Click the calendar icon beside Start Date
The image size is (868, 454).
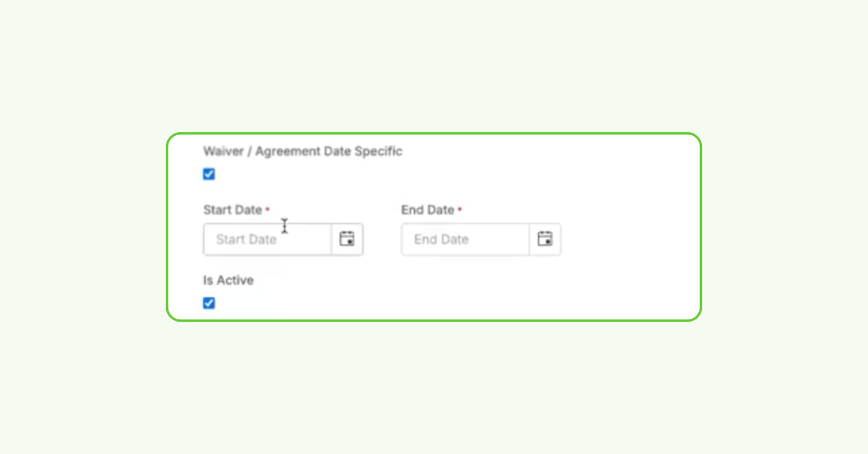click(x=347, y=239)
